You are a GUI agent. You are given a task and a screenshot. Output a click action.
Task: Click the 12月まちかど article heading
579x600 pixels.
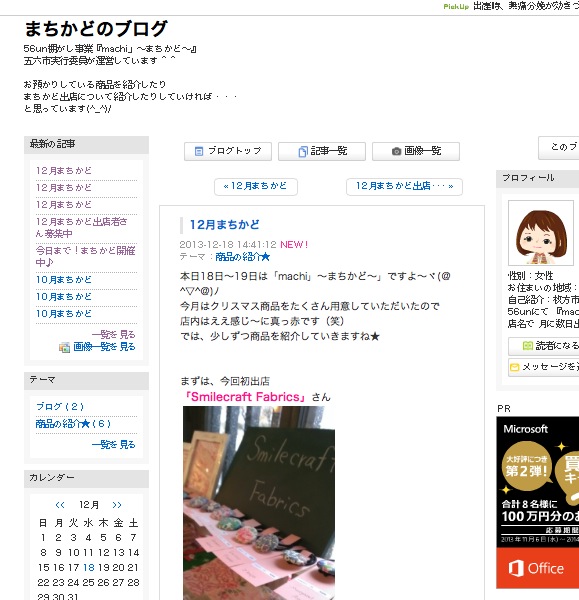(x=225, y=225)
